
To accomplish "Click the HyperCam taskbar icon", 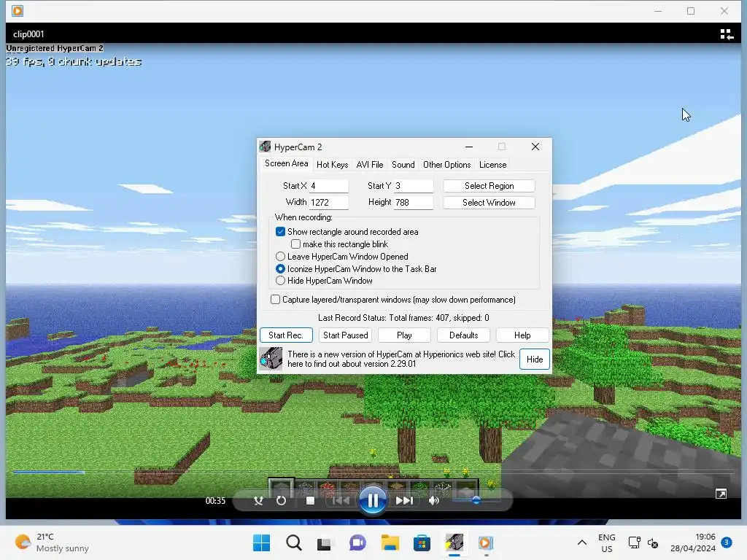I will tap(454, 542).
